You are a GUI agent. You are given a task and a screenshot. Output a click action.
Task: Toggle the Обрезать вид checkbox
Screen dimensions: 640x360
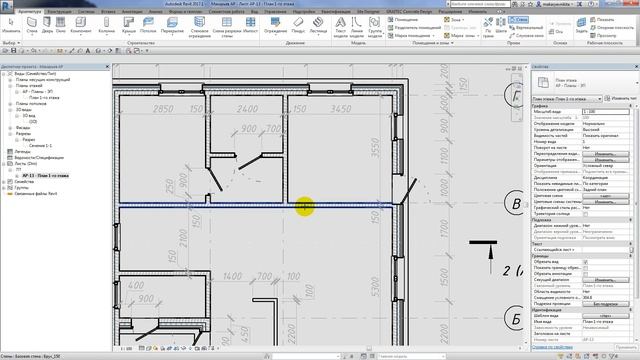point(585,262)
